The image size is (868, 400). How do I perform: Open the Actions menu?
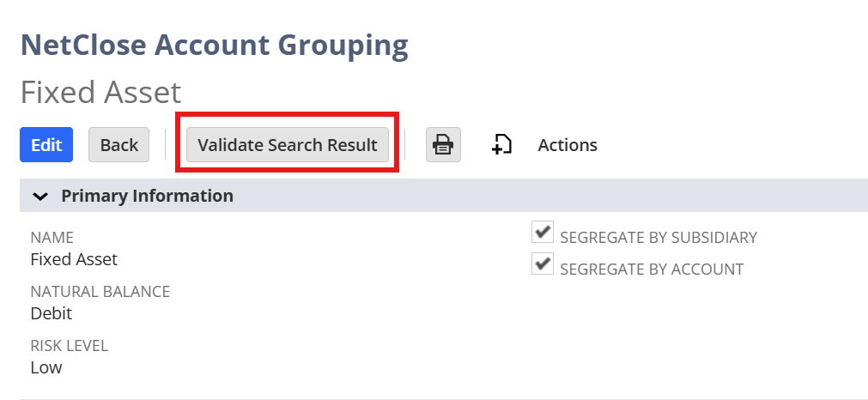click(x=568, y=145)
